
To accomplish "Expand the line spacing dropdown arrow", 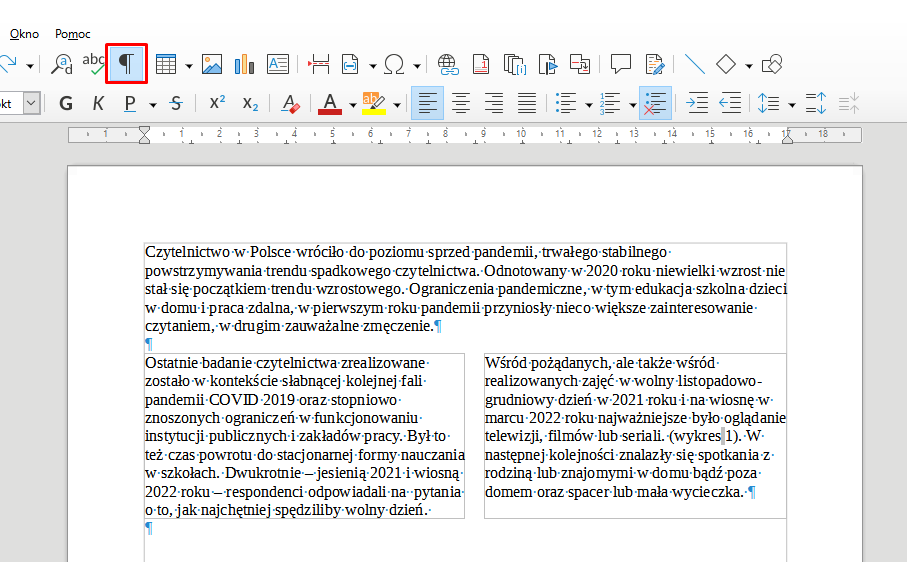I will coord(792,105).
